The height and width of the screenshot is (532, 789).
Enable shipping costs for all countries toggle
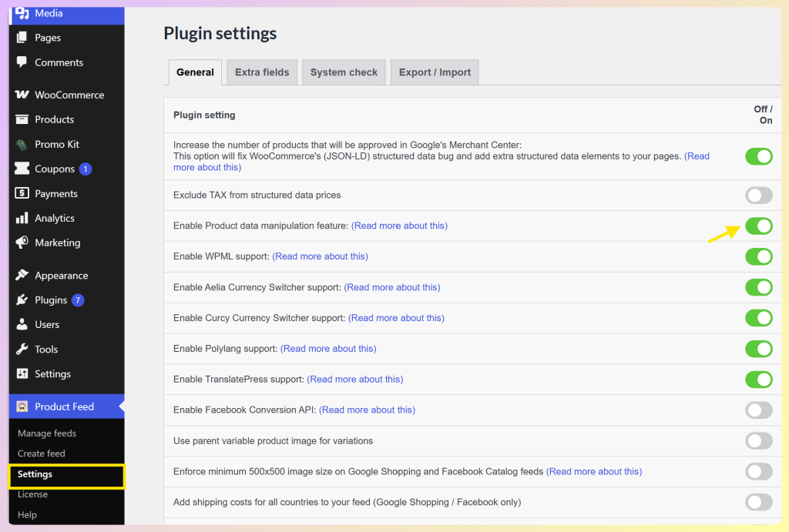pos(759,502)
